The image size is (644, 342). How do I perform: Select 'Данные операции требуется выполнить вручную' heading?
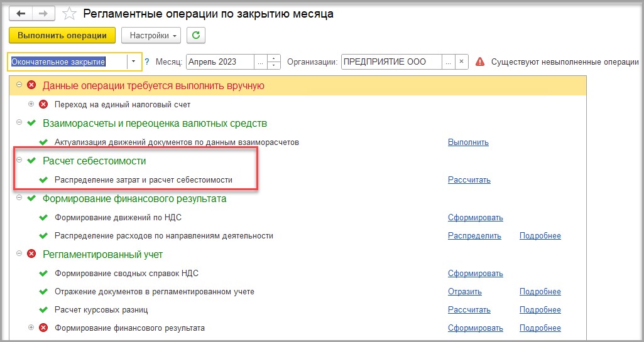153,86
